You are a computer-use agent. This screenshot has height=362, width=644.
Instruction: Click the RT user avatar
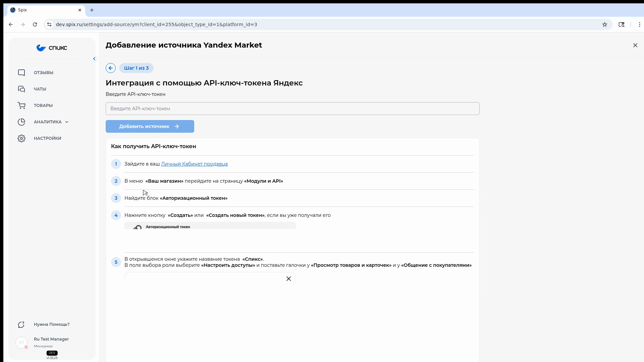21,343
